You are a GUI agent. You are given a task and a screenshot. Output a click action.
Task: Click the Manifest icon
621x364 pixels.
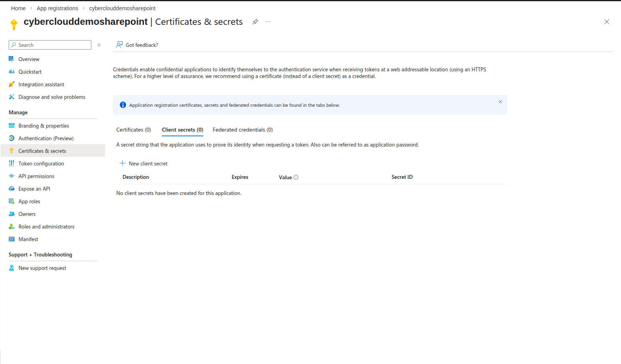click(x=11, y=239)
